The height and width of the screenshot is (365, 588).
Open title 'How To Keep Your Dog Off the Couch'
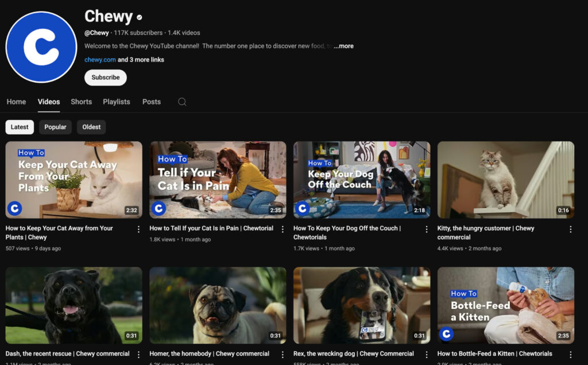347,233
